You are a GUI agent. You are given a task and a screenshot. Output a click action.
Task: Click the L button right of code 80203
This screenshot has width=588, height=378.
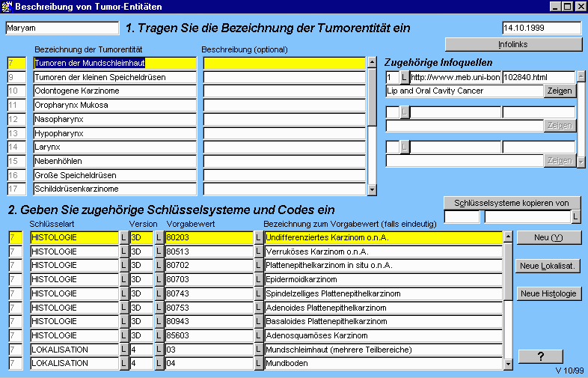(259, 237)
